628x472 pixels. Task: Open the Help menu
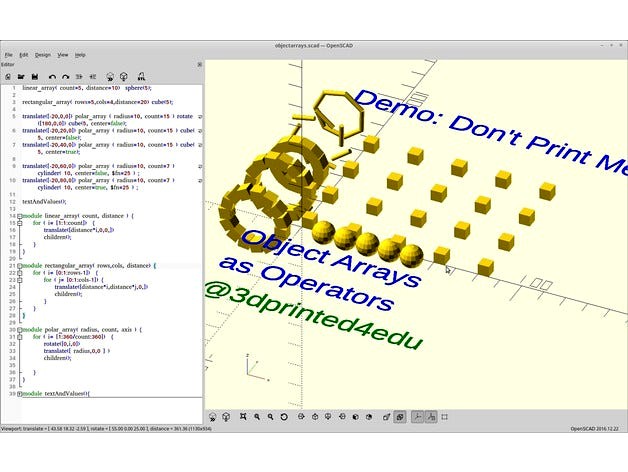coord(80,55)
